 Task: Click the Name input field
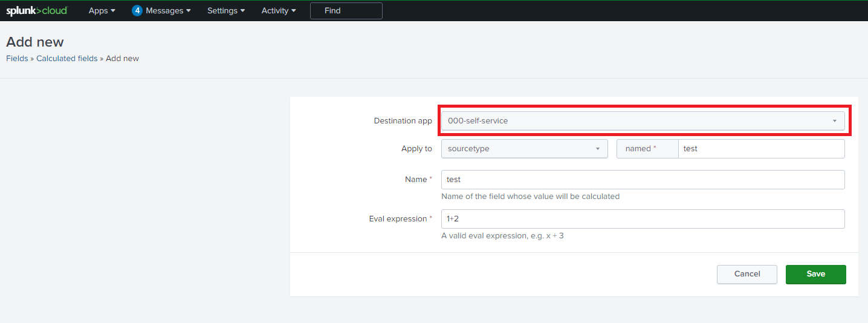[x=643, y=180]
